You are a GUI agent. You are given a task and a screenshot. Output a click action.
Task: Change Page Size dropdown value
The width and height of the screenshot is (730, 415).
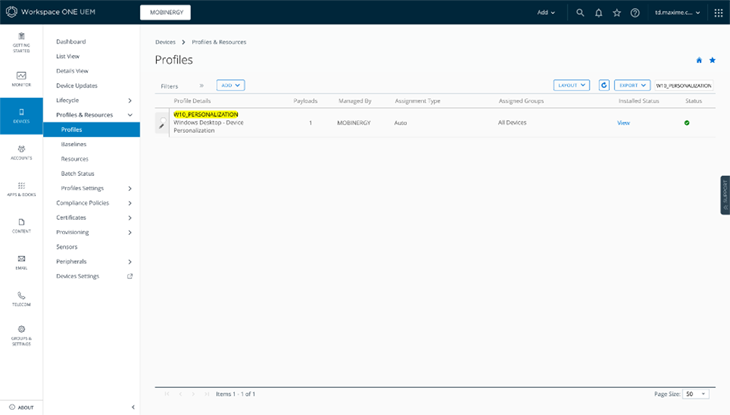tap(696, 394)
